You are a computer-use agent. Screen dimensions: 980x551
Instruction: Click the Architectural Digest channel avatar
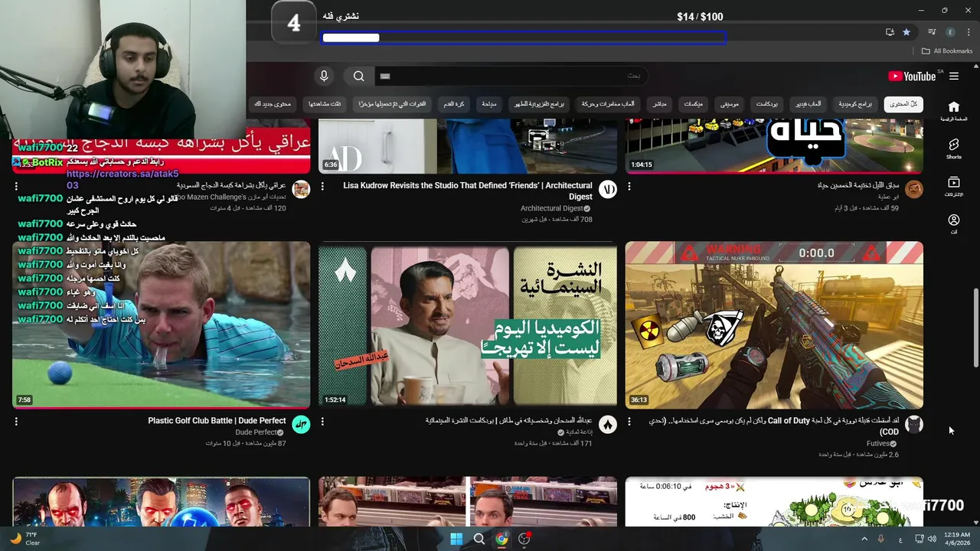coord(608,190)
